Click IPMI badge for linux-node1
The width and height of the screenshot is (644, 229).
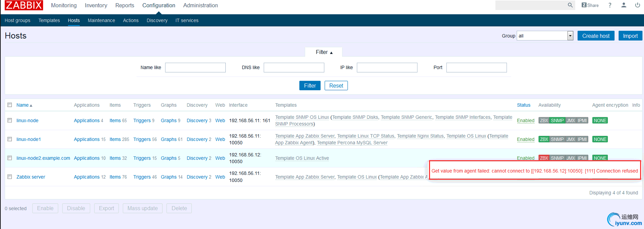582,139
